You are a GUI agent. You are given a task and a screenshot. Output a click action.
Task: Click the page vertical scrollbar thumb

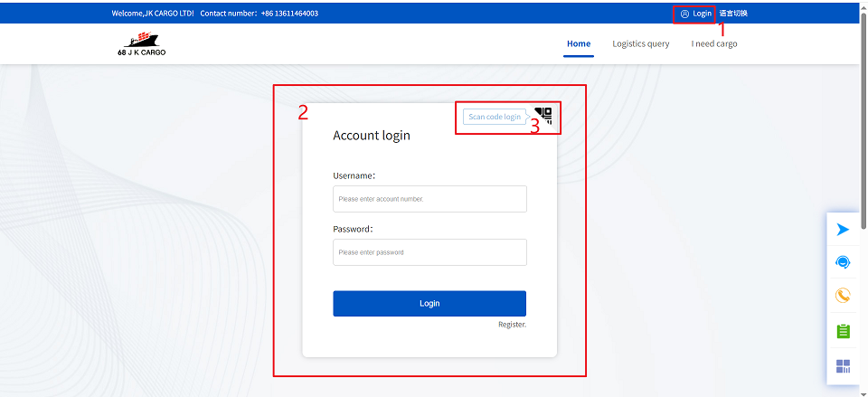pos(863,118)
